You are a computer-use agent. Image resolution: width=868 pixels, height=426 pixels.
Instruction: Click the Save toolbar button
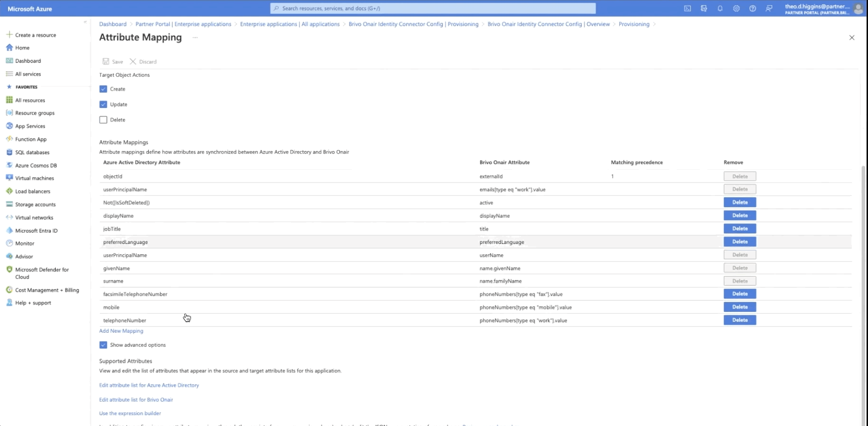113,62
